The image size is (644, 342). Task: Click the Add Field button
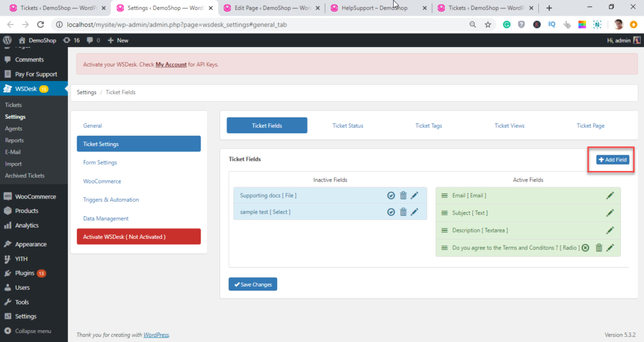coord(613,160)
